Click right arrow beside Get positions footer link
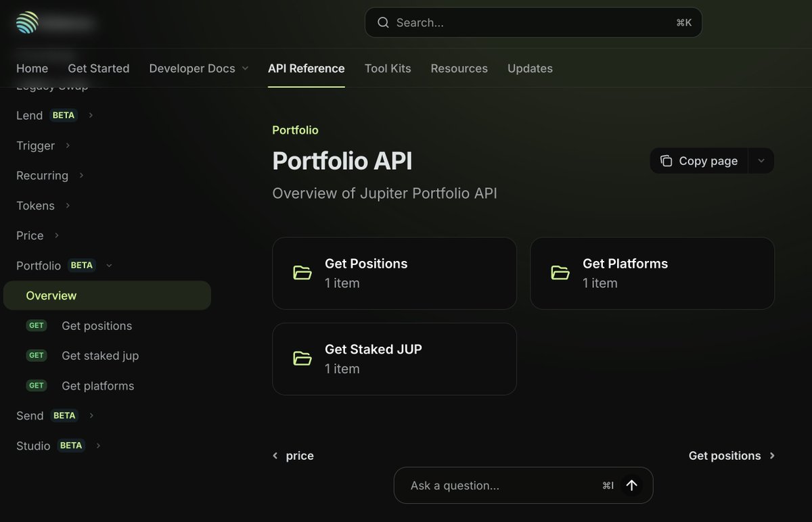812x522 pixels. 772,456
